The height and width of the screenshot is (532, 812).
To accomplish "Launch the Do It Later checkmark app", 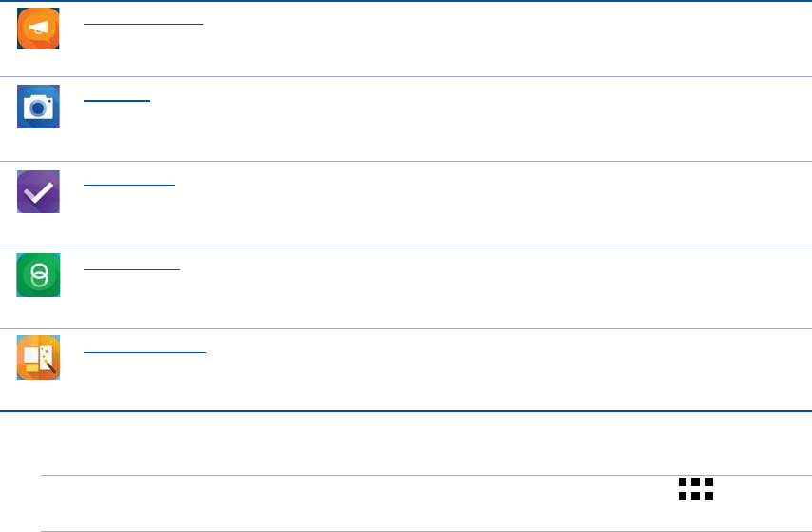I will point(38,191).
